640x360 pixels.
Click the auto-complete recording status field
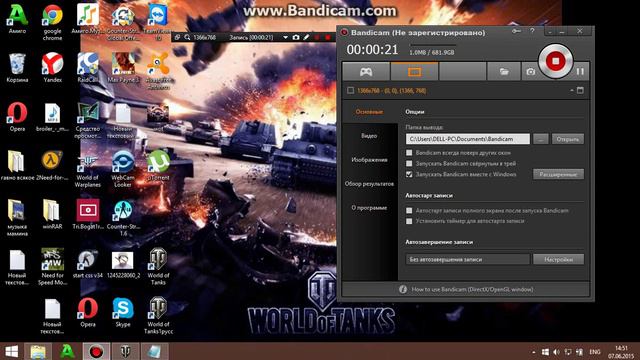[468, 259]
